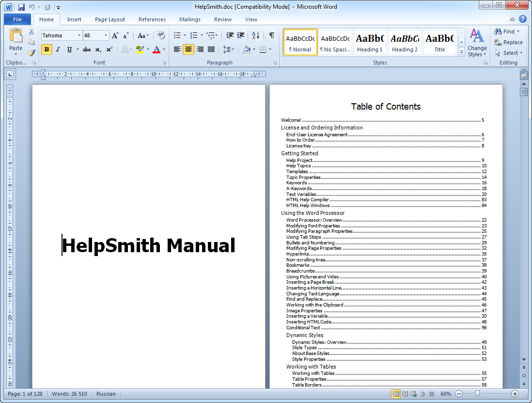Apply the No Spacing style
Viewport: 532px width, 403px height.
pyautogui.click(x=335, y=43)
